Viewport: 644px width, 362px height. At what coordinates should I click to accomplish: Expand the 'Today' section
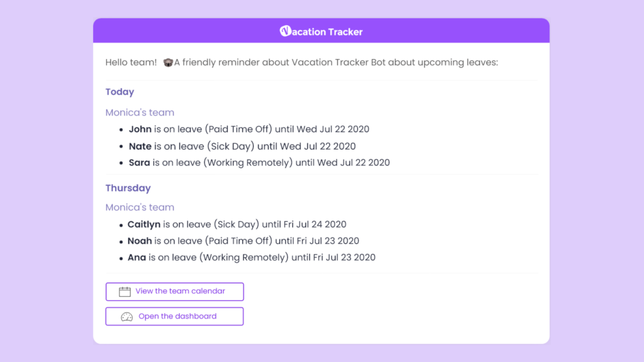click(x=119, y=92)
